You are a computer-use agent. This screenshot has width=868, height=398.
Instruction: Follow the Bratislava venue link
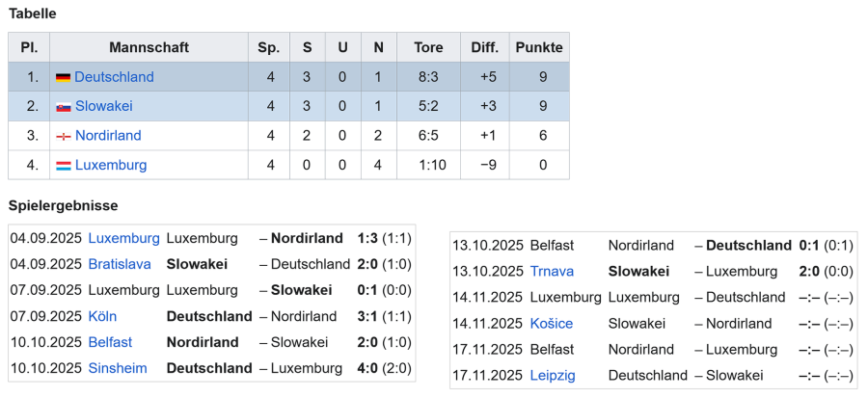point(120,264)
